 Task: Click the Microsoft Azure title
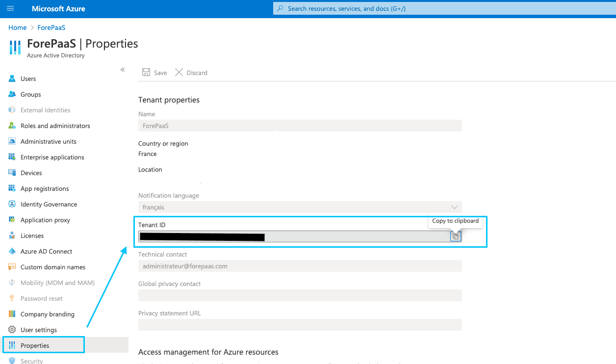[x=58, y=9]
